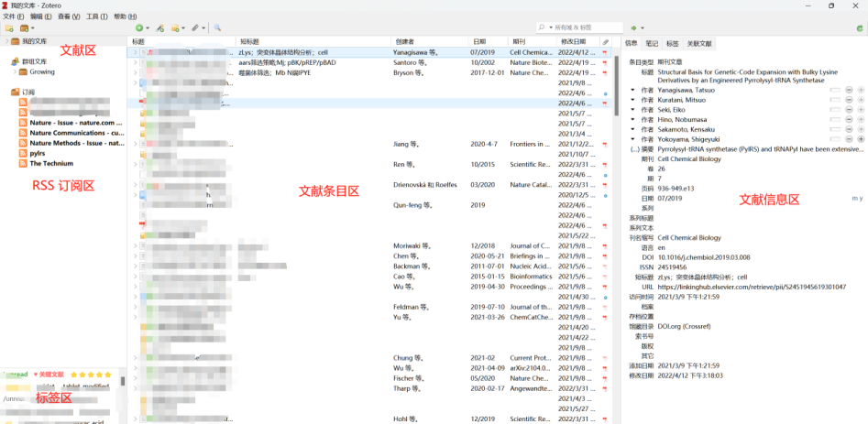The width and height of the screenshot is (868, 424).
Task: Open the Locate arrow dropdown
Action: [x=643, y=27]
